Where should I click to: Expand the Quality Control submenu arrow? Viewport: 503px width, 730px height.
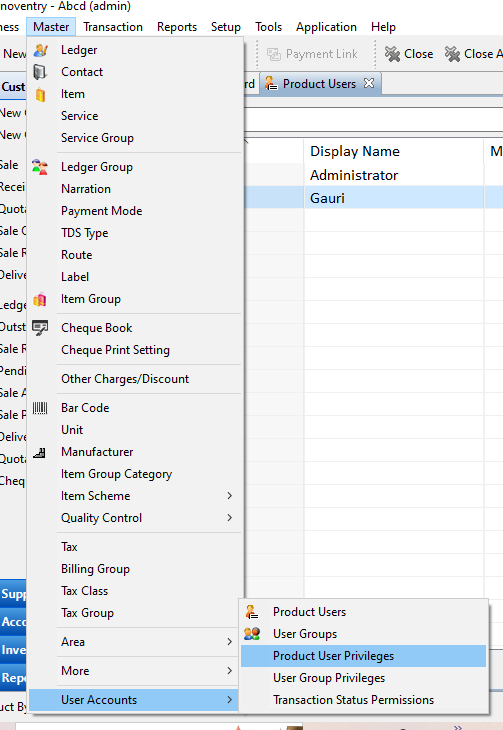pos(230,518)
